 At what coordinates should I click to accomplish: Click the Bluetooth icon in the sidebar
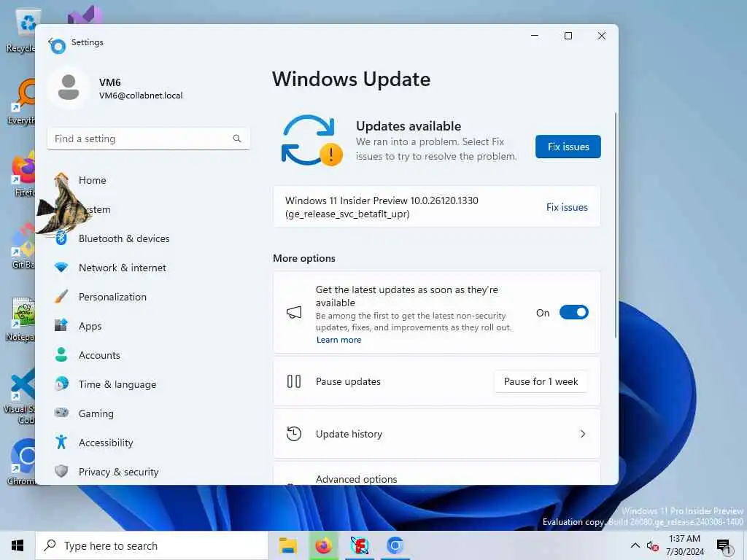tap(61, 238)
